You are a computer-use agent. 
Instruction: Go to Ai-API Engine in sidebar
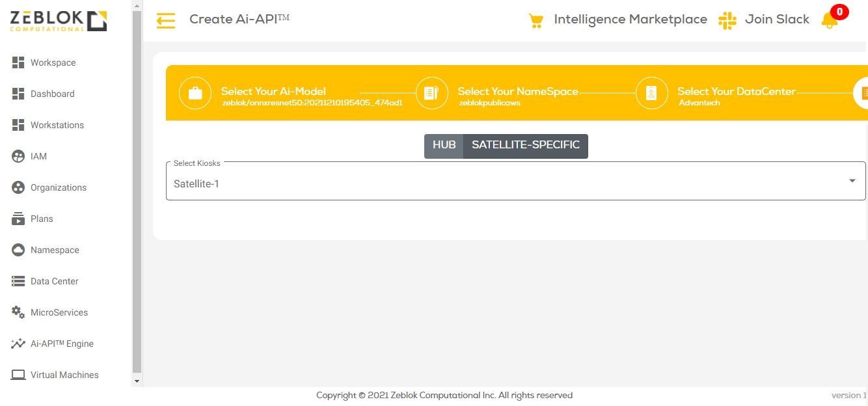[x=62, y=344]
